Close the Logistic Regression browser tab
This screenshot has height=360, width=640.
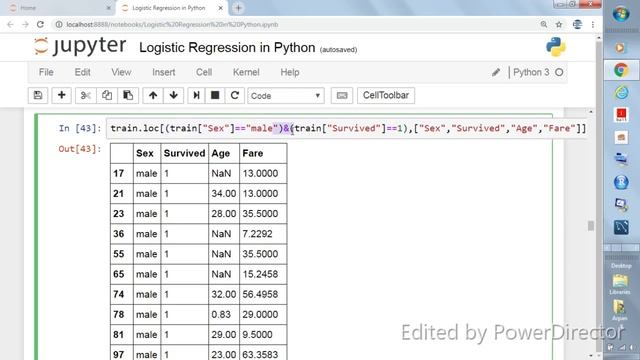click(x=221, y=8)
